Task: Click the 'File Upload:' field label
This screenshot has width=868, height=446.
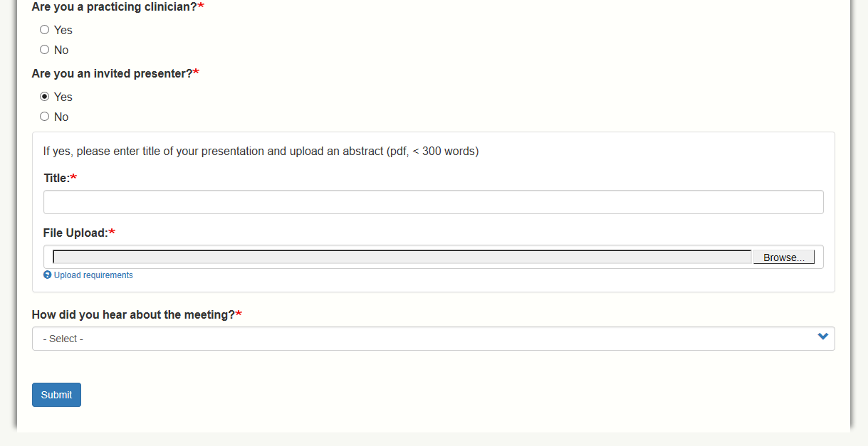Action: (75, 233)
